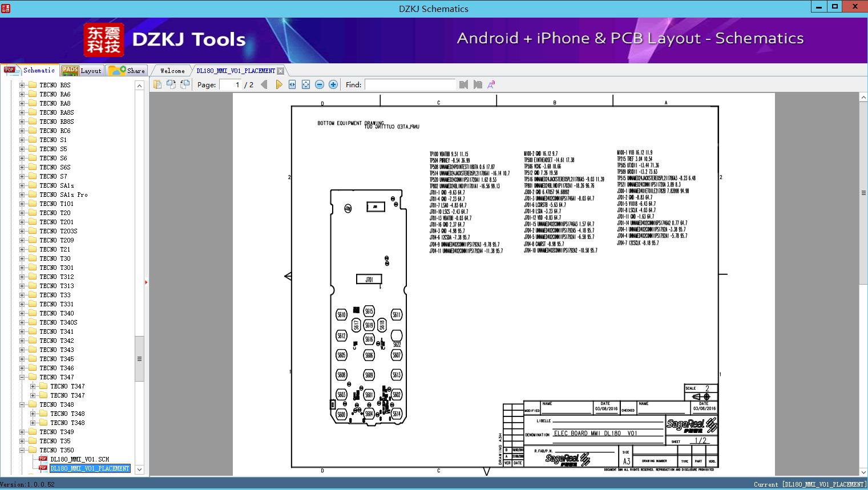The height and width of the screenshot is (490, 868).
Task: Select the TECNO T331 tree item
Action: click(x=56, y=304)
